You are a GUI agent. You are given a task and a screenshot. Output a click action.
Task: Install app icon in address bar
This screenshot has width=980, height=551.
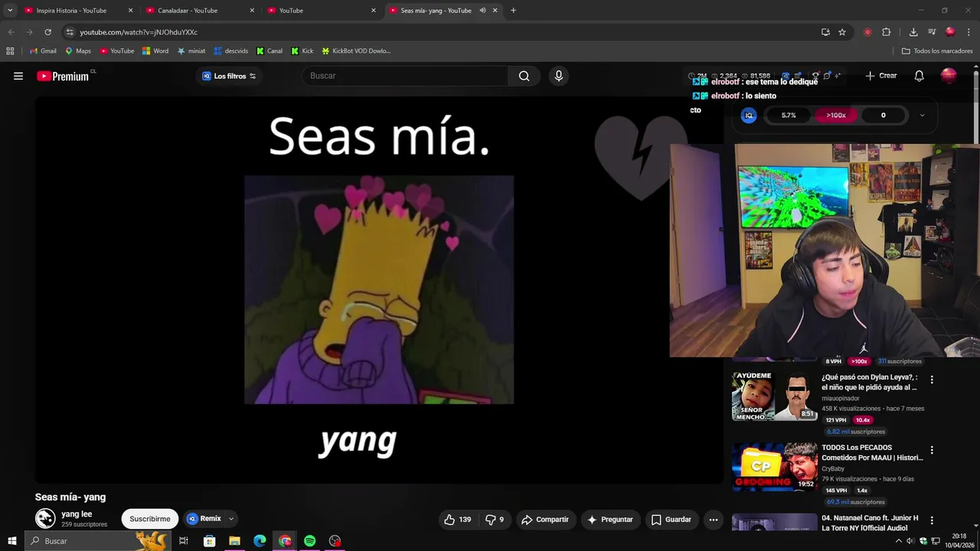click(825, 32)
